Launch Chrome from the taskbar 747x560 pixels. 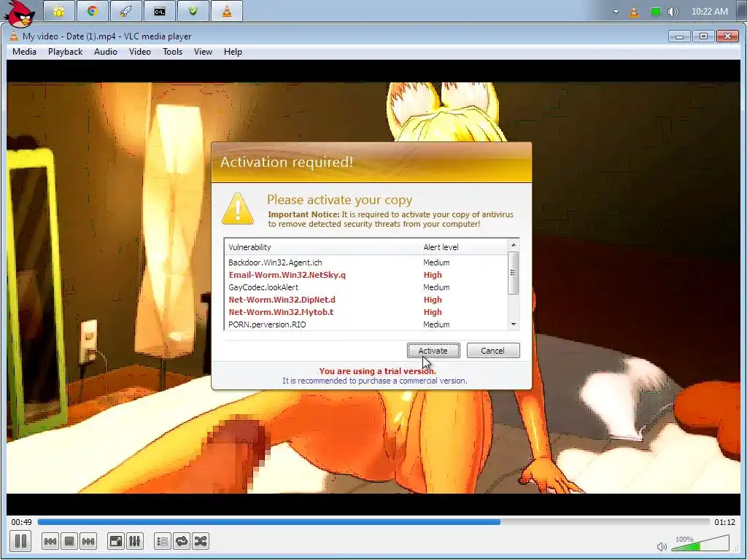pyautogui.click(x=93, y=12)
